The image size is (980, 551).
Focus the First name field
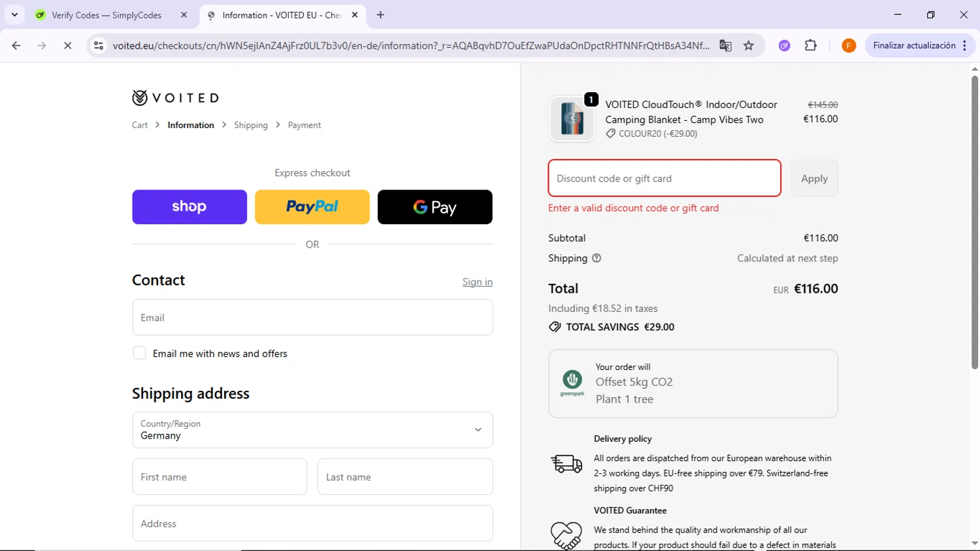220,476
